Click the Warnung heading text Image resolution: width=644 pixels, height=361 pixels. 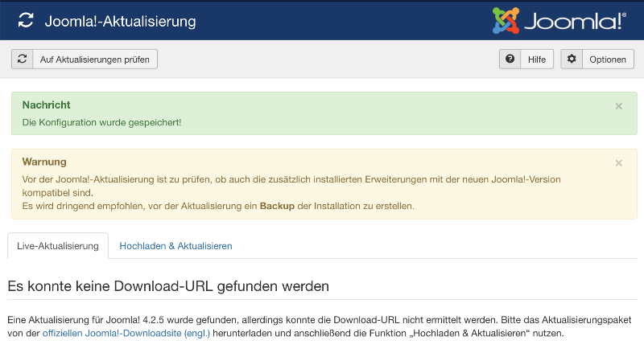44,162
